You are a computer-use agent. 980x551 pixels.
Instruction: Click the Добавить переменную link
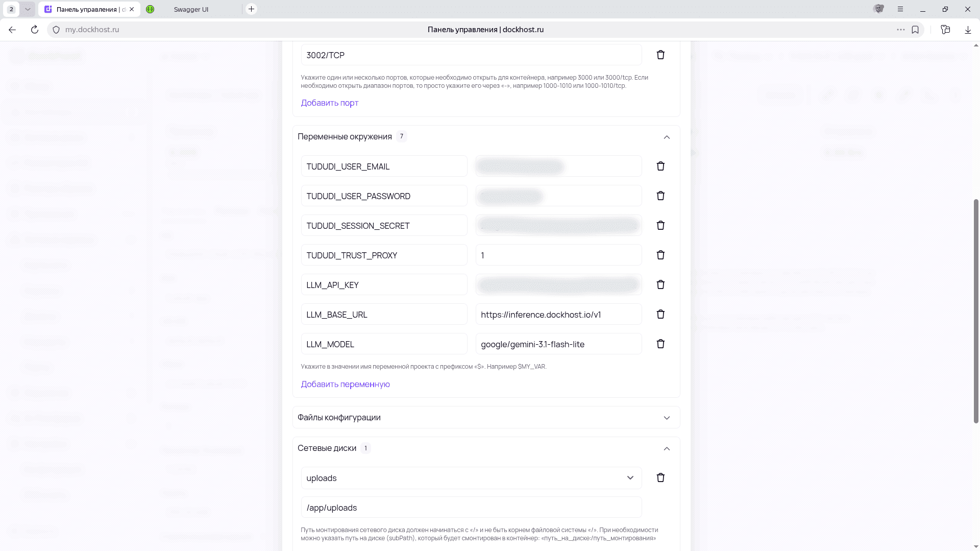(x=345, y=384)
